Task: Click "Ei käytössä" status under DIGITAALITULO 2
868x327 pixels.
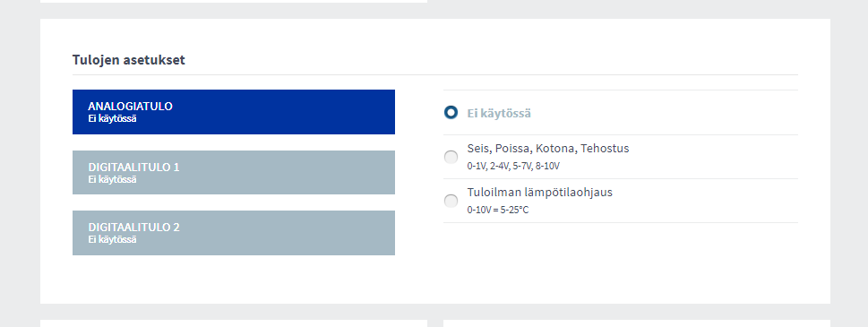Action: [x=112, y=239]
